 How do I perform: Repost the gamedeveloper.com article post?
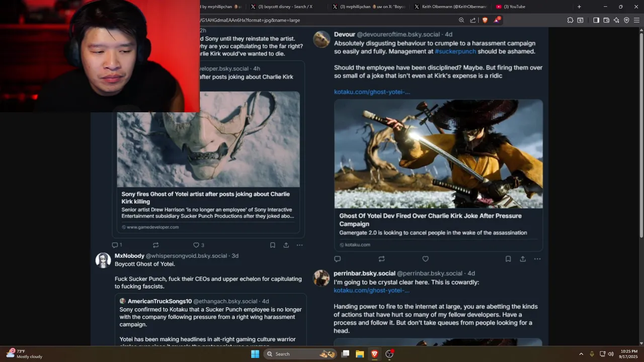(156, 245)
